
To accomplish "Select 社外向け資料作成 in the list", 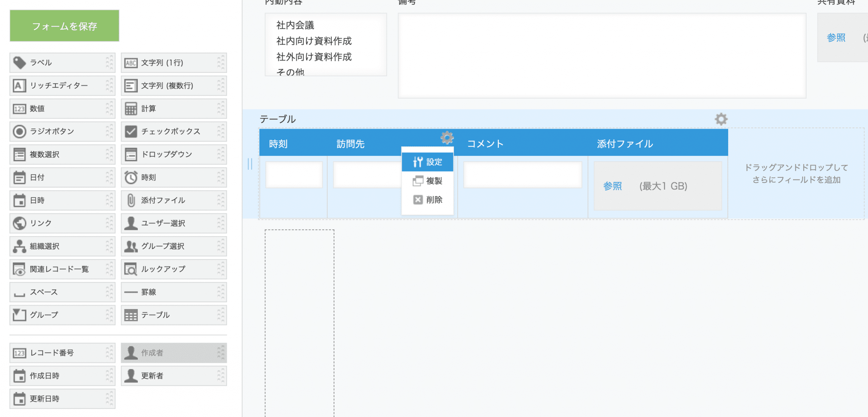I will 314,57.
